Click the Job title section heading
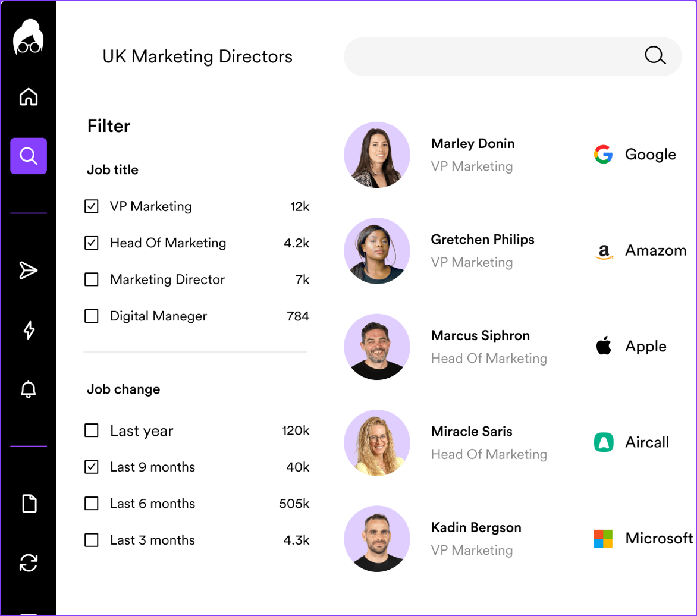697x616 pixels. tap(112, 170)
